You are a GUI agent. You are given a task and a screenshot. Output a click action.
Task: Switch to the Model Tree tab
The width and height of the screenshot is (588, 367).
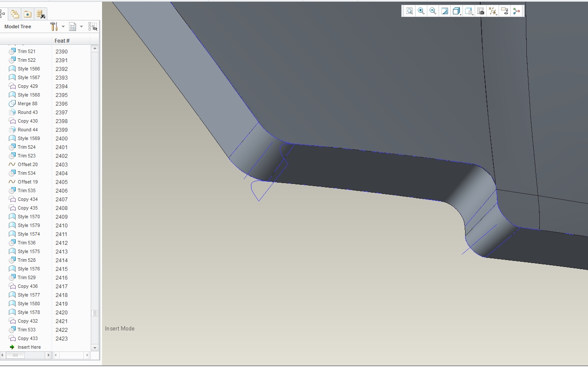click(3, 13)
